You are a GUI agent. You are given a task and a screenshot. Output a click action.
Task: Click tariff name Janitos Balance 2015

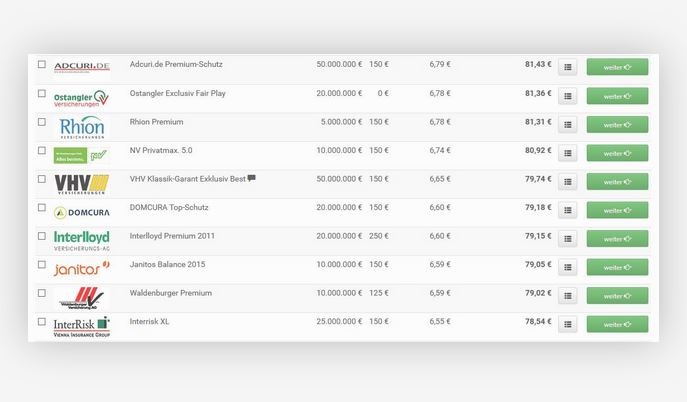coord(167,264)
